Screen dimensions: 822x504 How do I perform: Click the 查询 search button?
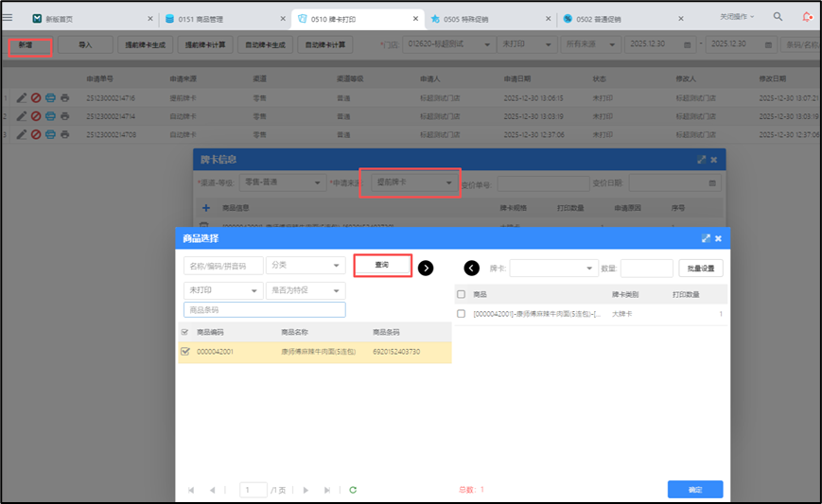[382, 266]
